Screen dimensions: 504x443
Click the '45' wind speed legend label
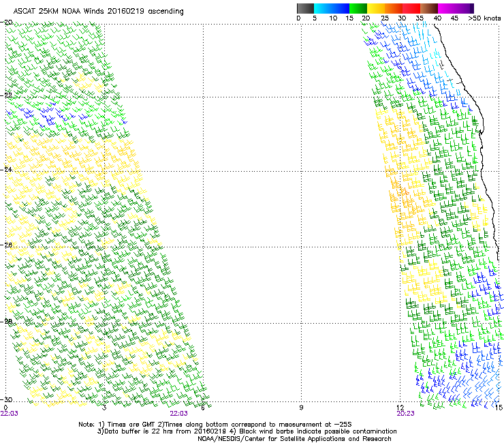[454, 18]
